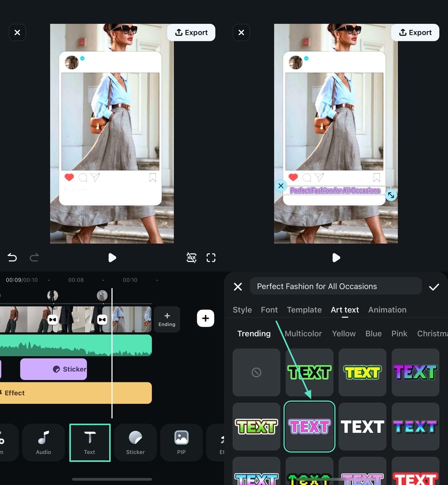Image resolution: width=448 pixels, height=485 pixels.
Task: Switch to Style tab
Action: [x=242, y=310]
